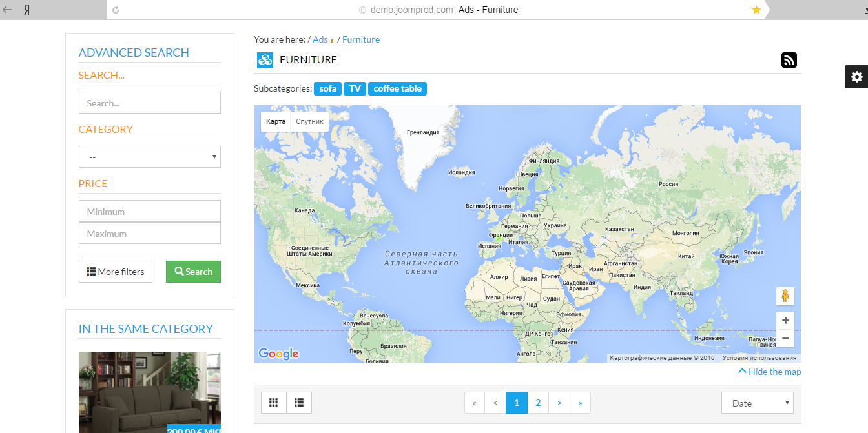
Task: Go to the Ads breadcrumb link
Action: click(x=320, y=39)
